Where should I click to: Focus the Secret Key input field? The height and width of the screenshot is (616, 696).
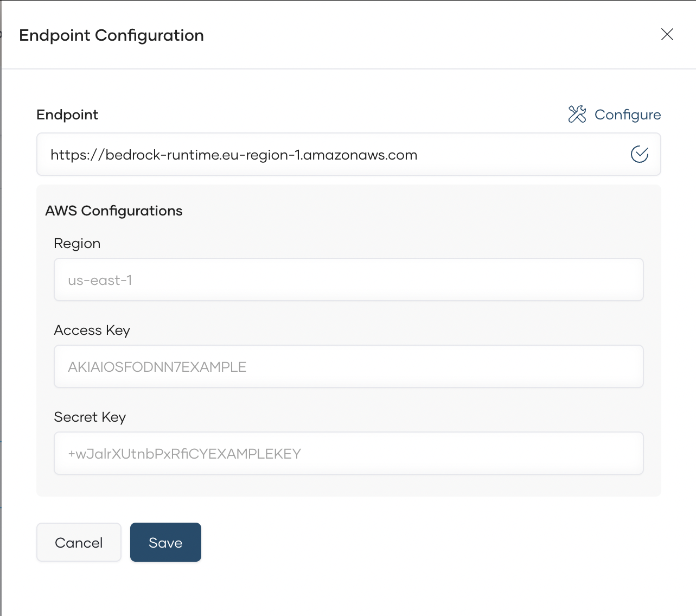(x=348, y=454)
